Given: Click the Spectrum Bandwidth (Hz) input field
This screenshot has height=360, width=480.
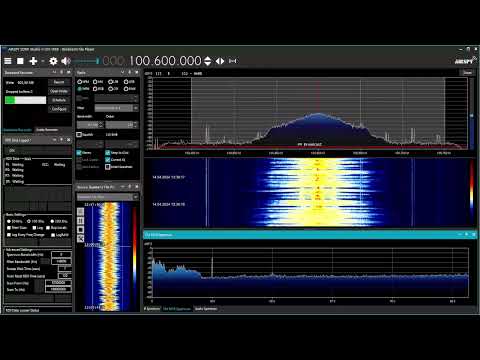Looking at the screenshot, I should 61,255.
